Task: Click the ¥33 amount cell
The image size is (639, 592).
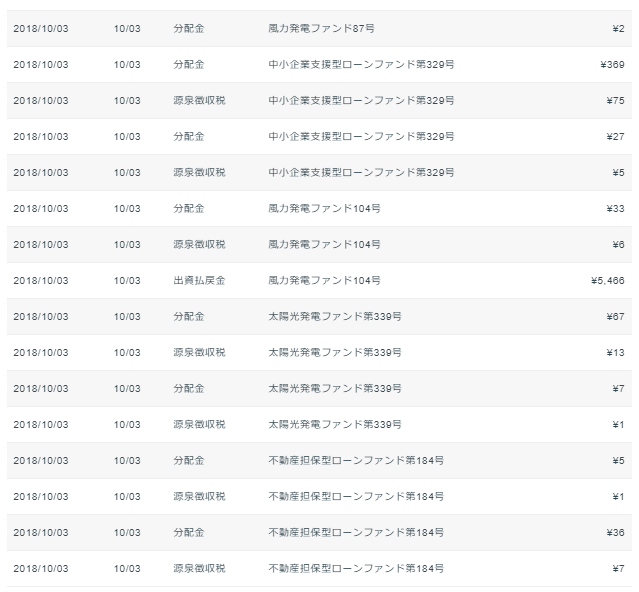Action: 615,209
